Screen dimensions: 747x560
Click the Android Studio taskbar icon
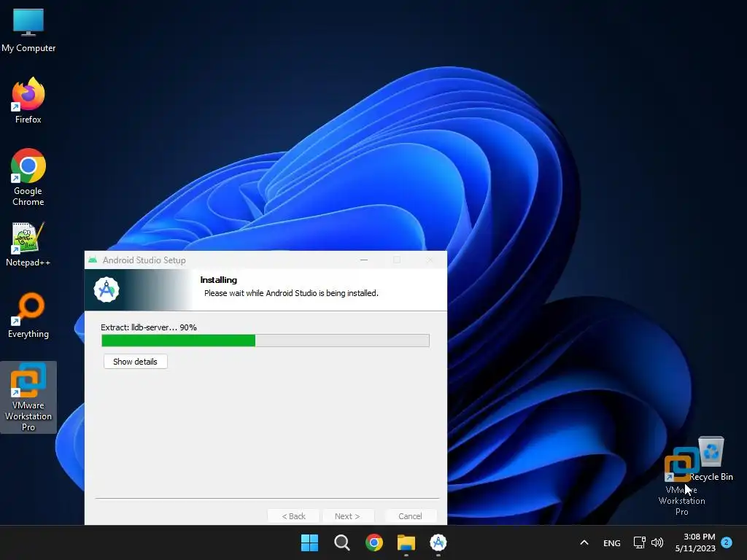(x=438, y=542)
